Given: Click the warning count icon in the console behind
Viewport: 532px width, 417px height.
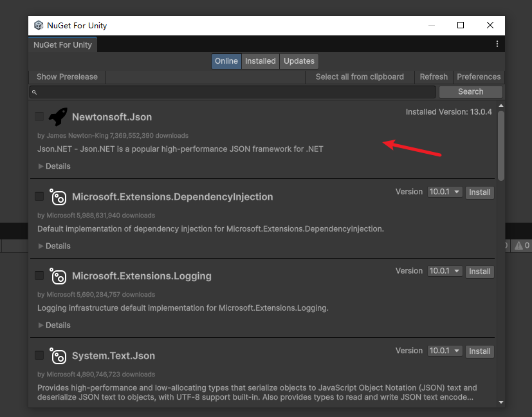Looking at the screenshot, I should (x=518, y=245).
